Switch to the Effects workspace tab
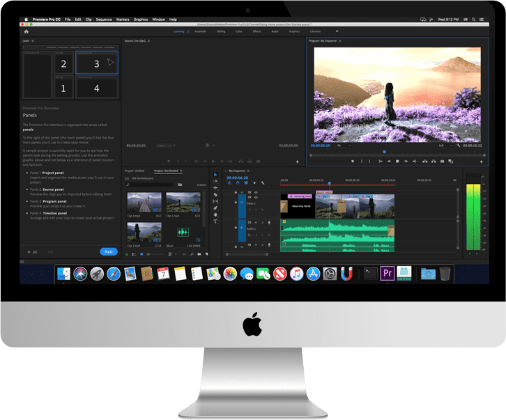Screen dimensions: 506x420 pyautogui.click(x=256, y=31)
